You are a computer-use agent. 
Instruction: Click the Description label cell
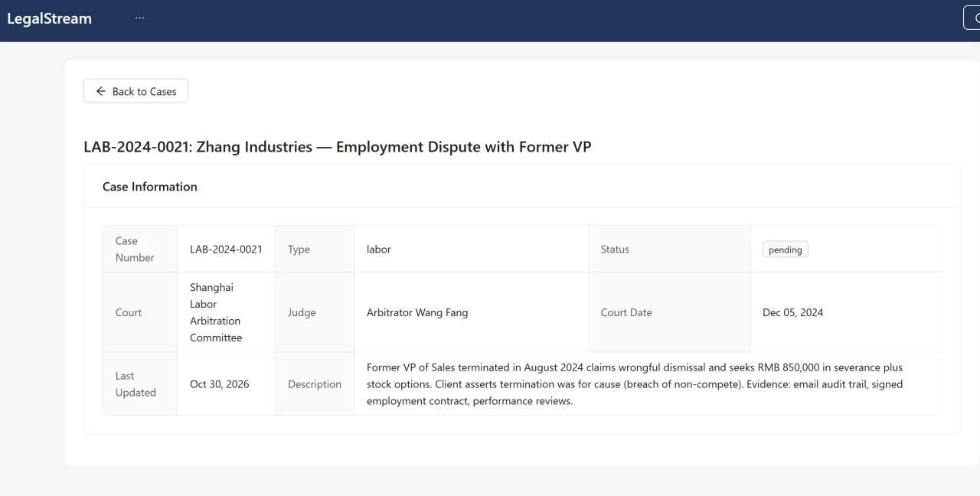tap(315, 384)
